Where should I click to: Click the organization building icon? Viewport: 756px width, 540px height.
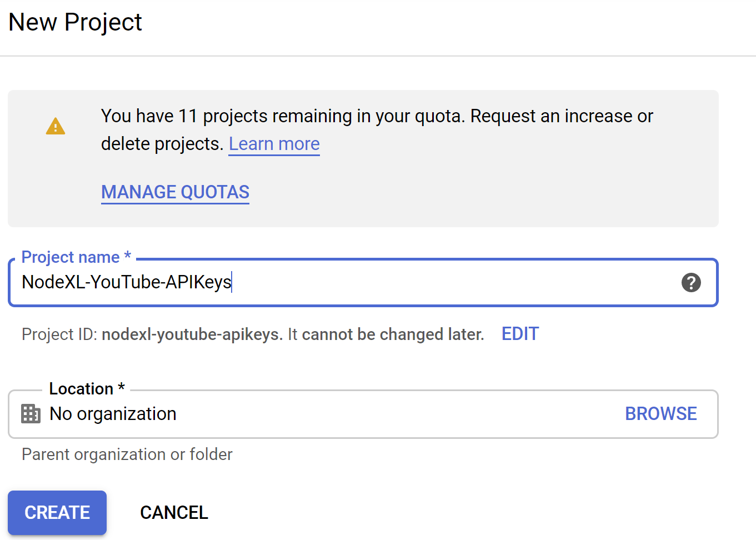click(31, 414)
